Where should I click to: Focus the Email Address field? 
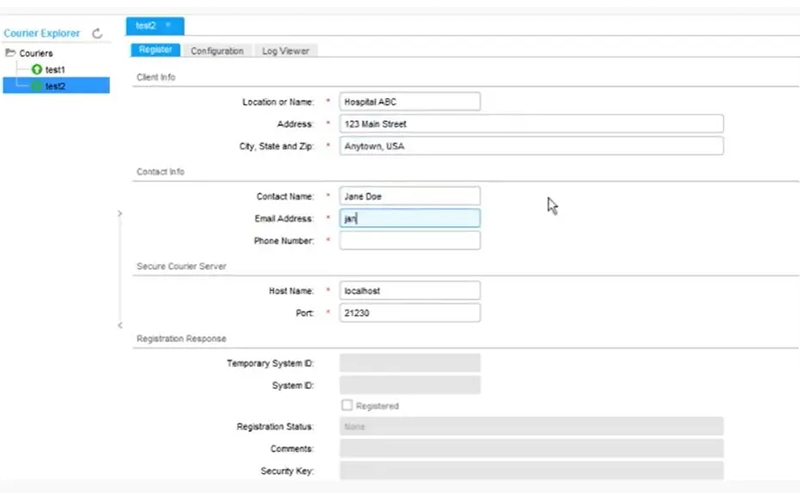tap(410, 218)
